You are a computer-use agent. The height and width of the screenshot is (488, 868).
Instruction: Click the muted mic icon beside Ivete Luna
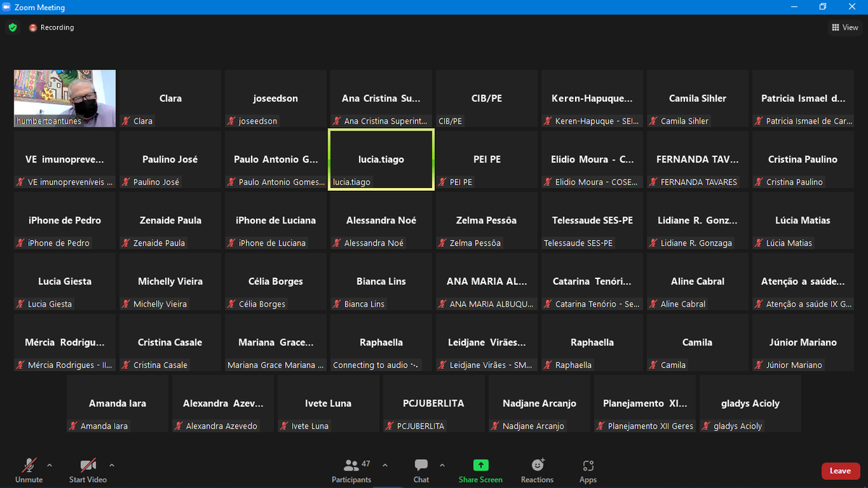(x=284, y=426)
